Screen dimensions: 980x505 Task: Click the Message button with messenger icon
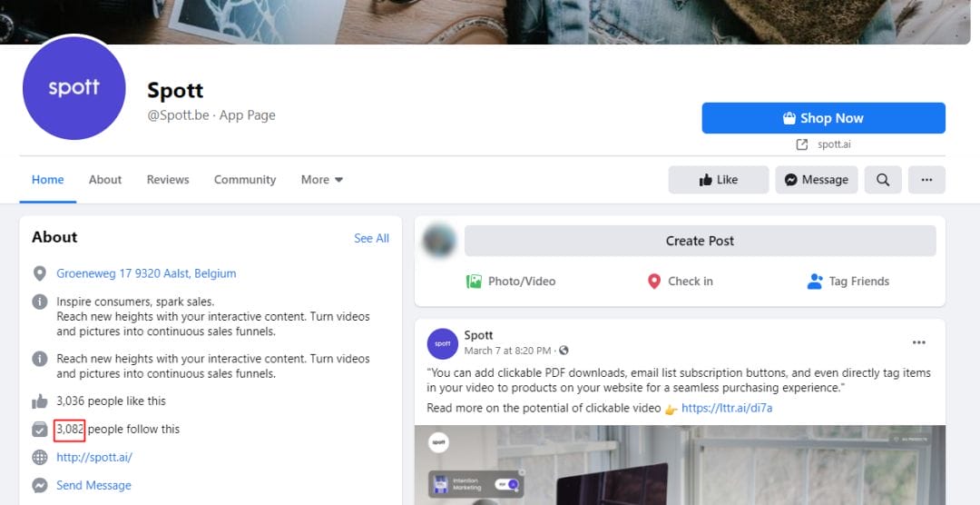(817, 180)
